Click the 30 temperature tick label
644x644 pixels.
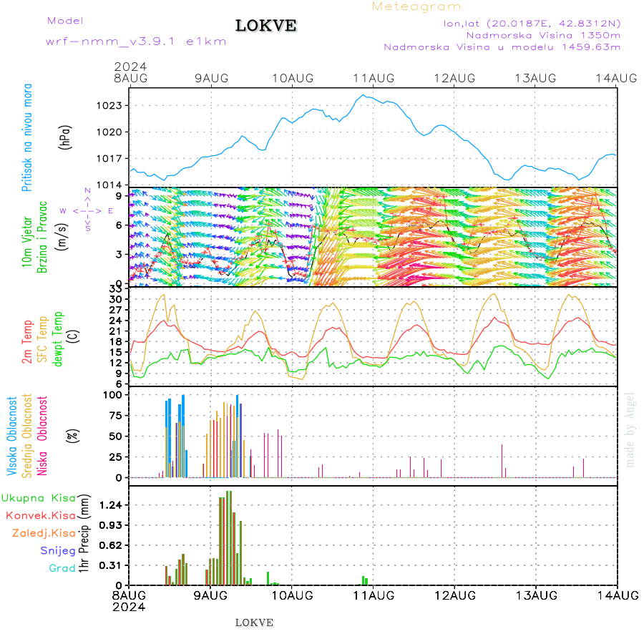coord(115,299)
